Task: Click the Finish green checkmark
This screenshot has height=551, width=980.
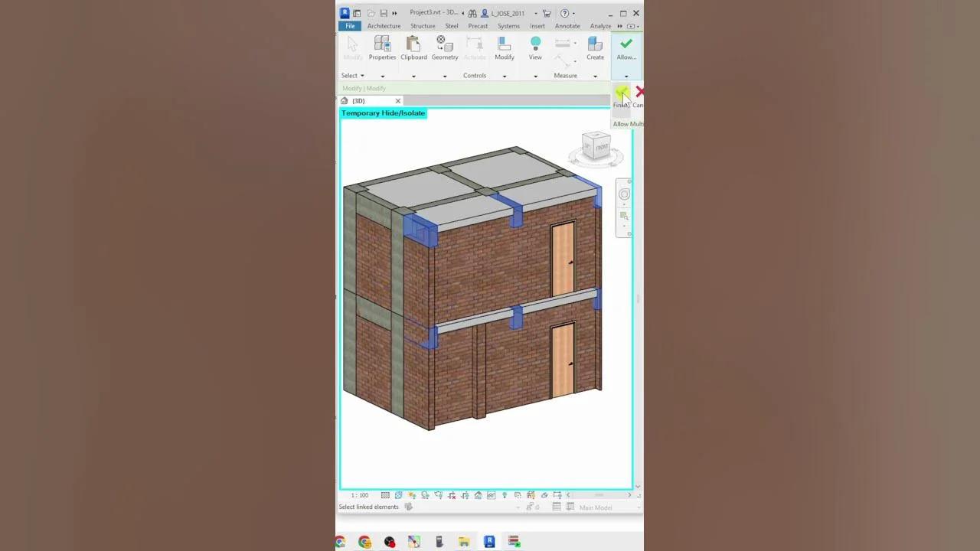Action: pyautogui.click(x=621, y=93)
